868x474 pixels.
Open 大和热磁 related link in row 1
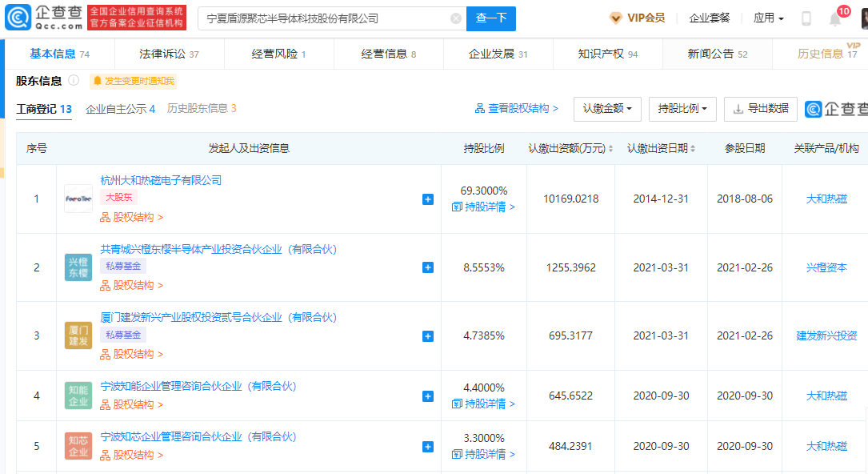[826, 199]
